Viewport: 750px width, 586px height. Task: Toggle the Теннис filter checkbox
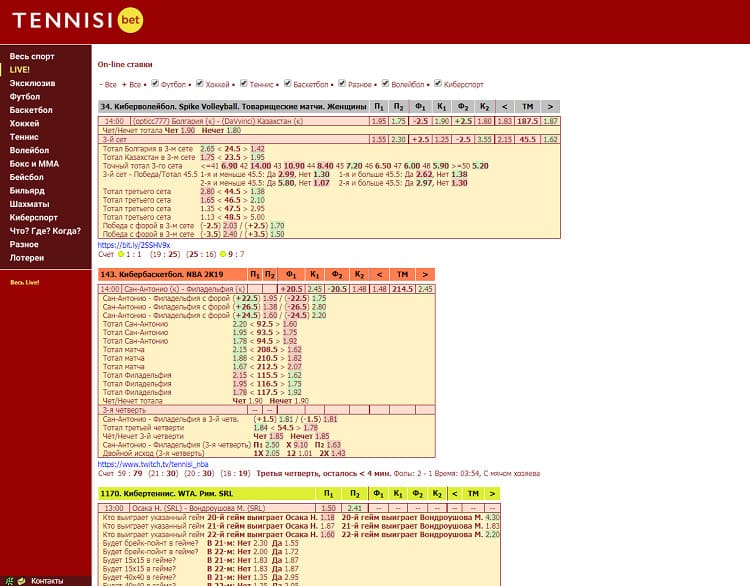coord(244,83)
